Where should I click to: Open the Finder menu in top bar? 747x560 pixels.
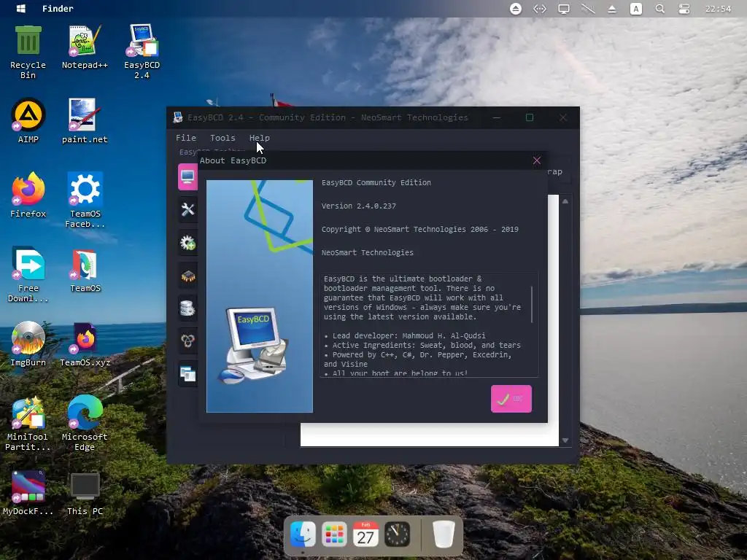pyautogui.click(x=58, y=9)
